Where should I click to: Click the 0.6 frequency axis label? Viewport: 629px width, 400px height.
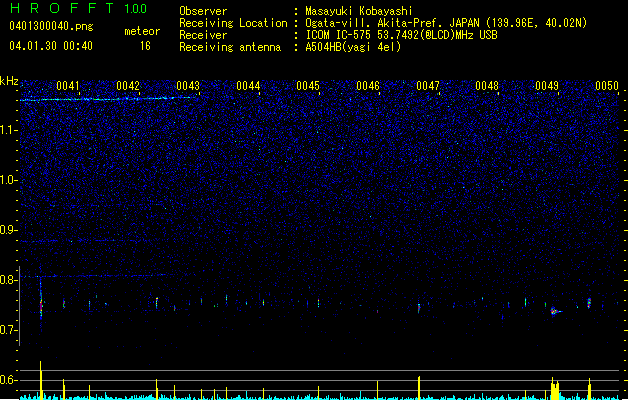click(8, 380)
